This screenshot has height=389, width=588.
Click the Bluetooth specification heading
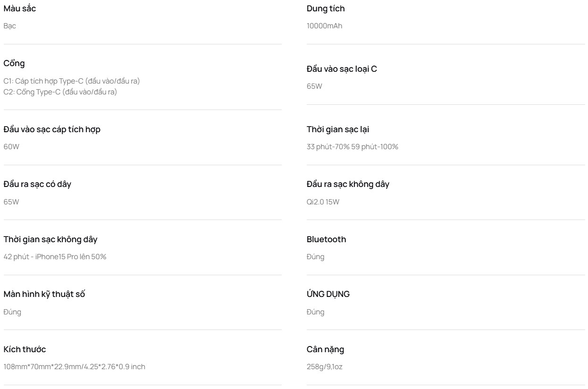(327, 239)
